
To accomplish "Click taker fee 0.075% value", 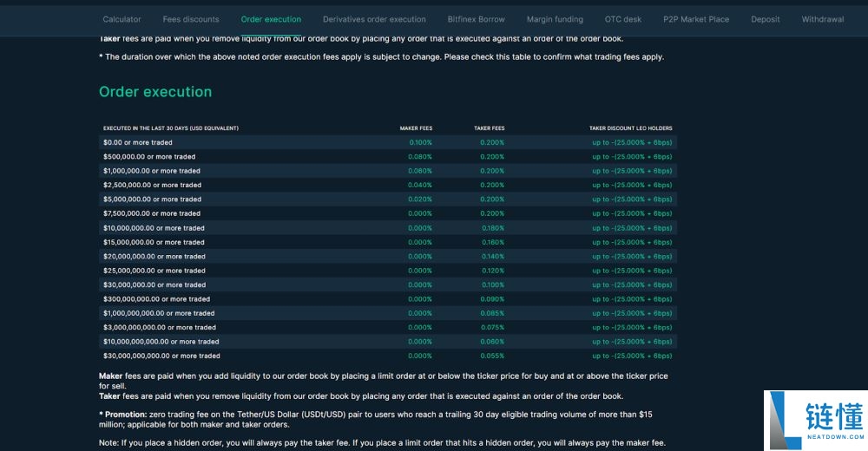I will pos(493,328).
